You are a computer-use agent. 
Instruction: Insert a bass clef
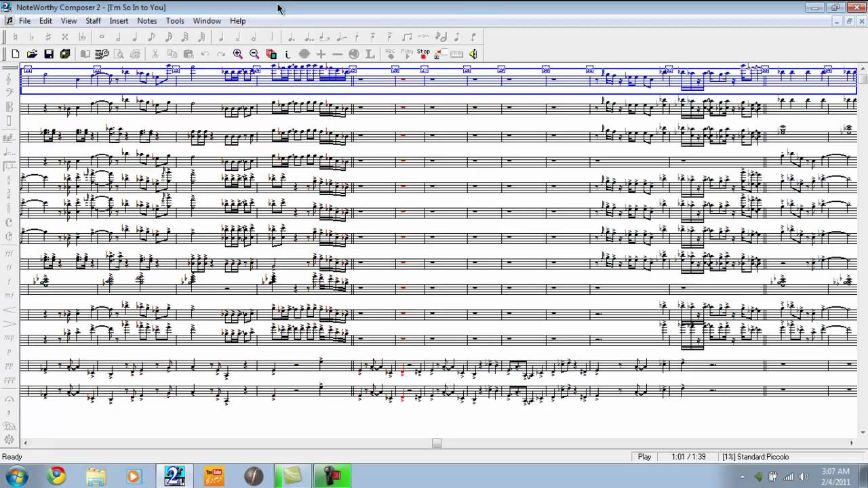pos(9,91)
